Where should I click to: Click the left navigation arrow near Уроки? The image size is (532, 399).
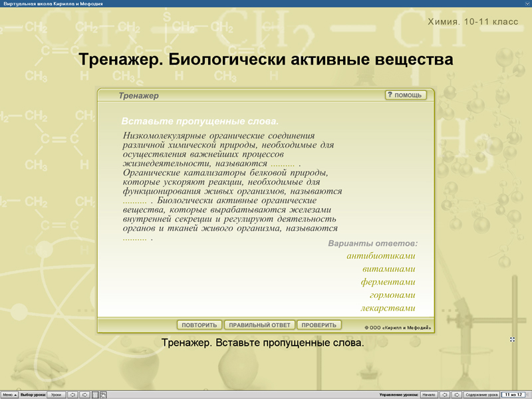(73, 394)
